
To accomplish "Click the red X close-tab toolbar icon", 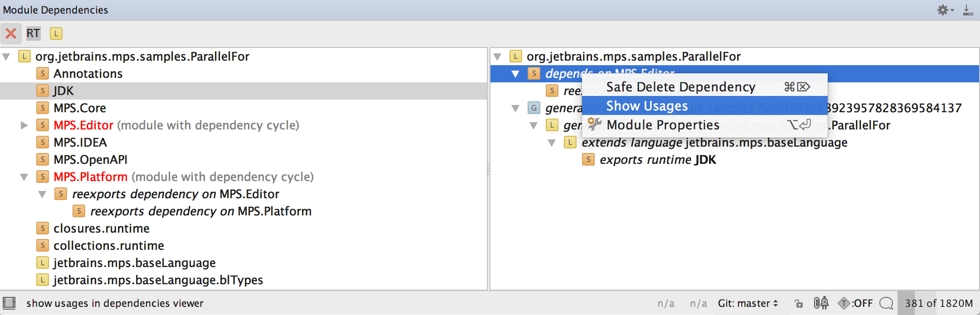I will click(x=11, y=33).
